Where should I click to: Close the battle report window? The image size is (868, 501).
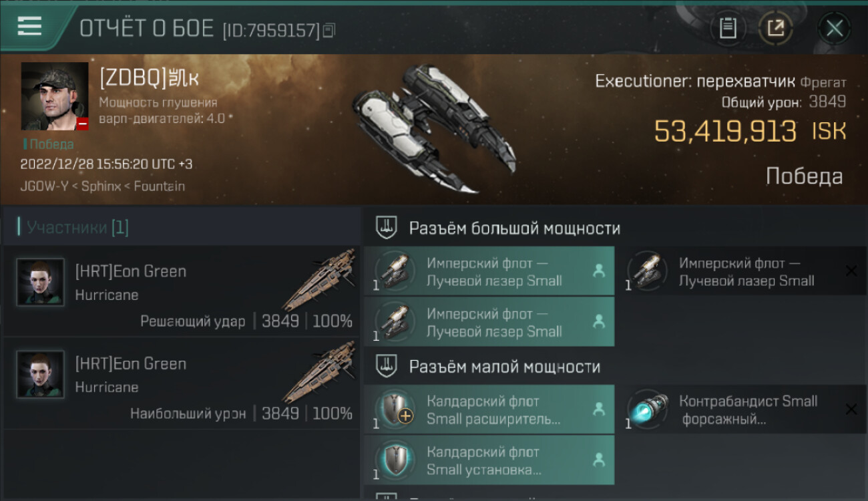tap(835, 28)
